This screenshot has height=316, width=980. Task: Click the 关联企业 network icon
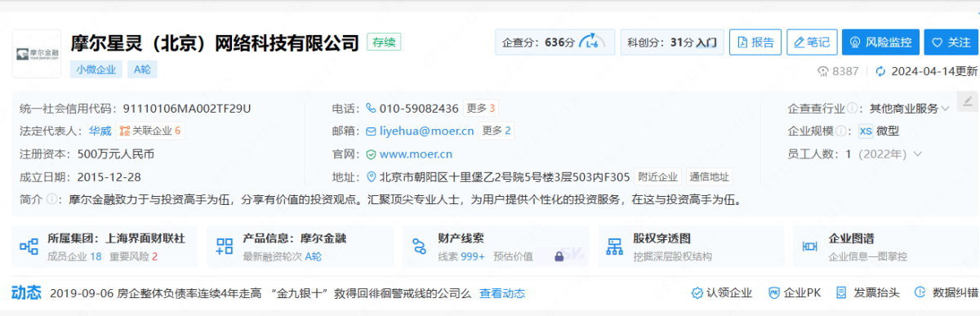pyautogui.click(x=125, y=131)
